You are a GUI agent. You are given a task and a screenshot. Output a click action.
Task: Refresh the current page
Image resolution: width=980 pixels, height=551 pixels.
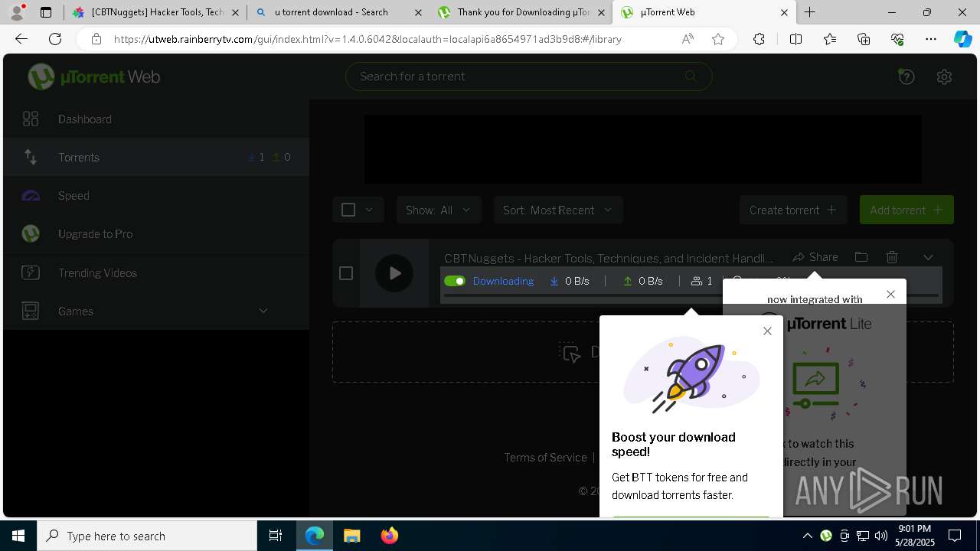click(55, 39)
